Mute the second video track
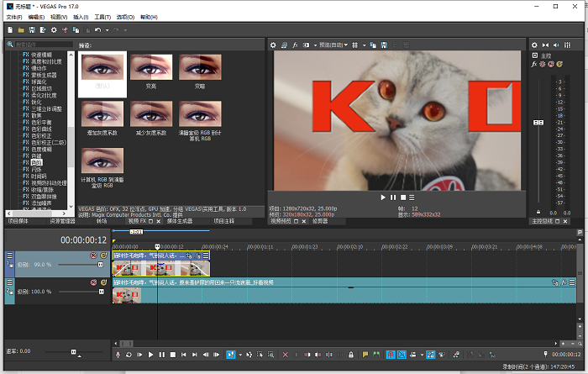The height and width of the screenshot is (374, 588). (x=94, y=283)
